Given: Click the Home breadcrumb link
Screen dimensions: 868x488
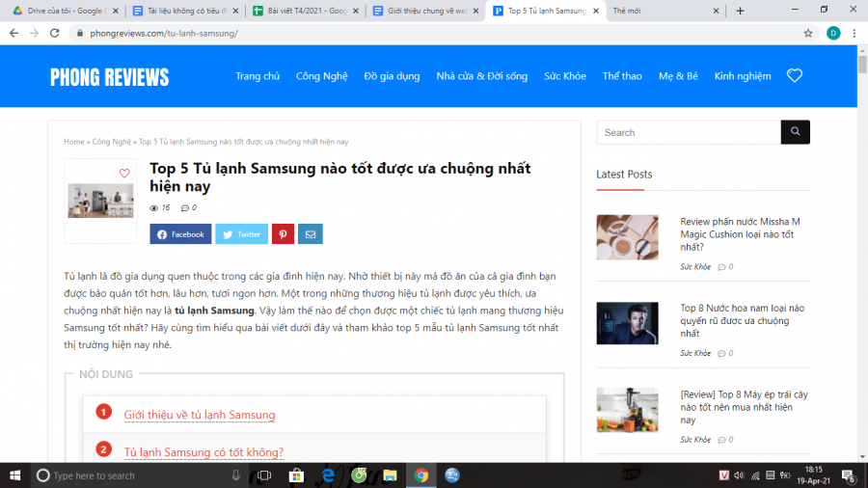Looking at the screenshot, I should click(73, 142).
